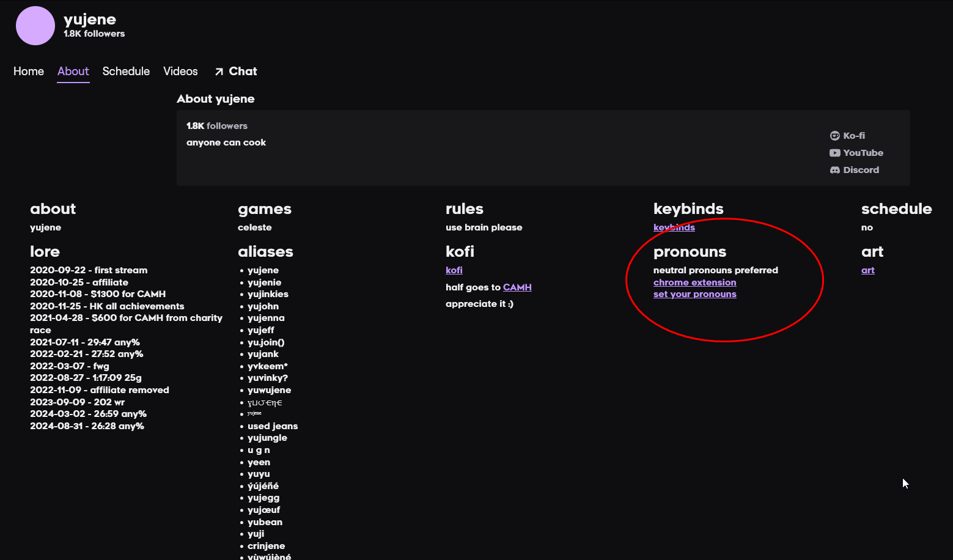Click the 'aliases' heading
The height and width of the screenshot is (560, 953).
(x=265, y=252)
